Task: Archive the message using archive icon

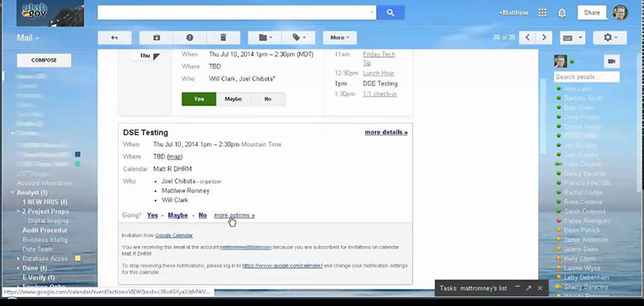Action: (156, 38)
